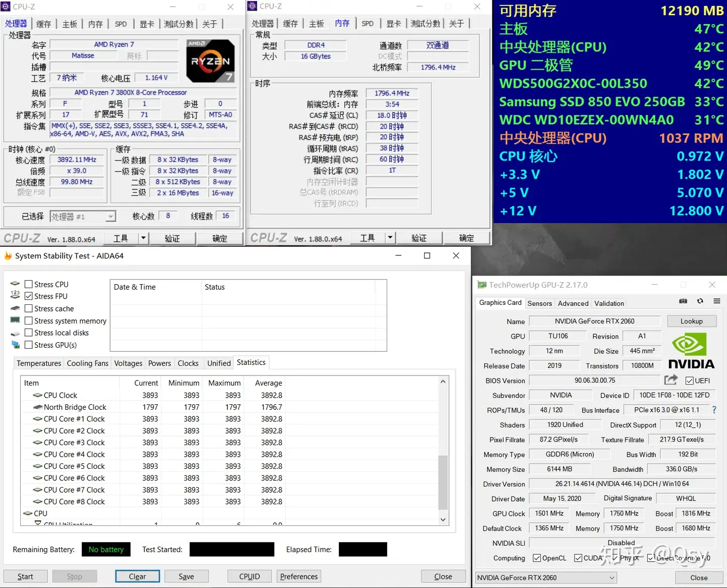Click right CPU-Z window title icon
Image resolution: width=727 pixels, height=588 pixels.
[x=253, y=6]
